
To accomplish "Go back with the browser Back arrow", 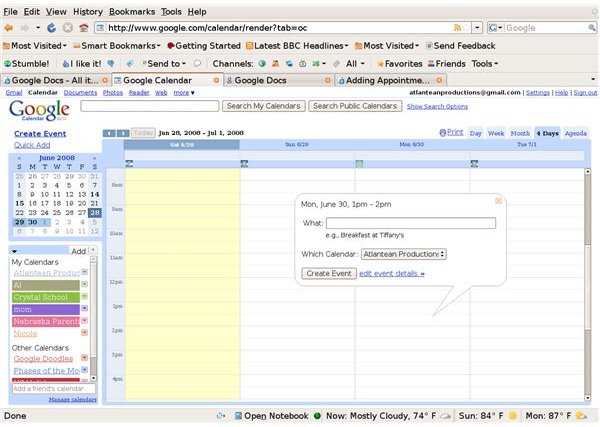I will coord(8,28).
